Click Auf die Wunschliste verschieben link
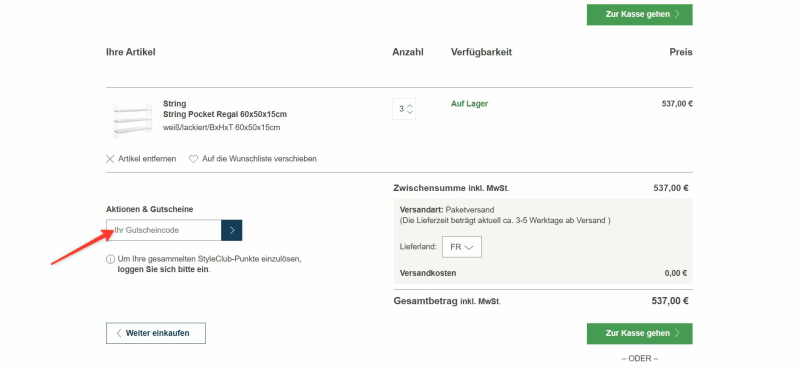This screenshot has height=368, width=800. [x=259, y=159]
